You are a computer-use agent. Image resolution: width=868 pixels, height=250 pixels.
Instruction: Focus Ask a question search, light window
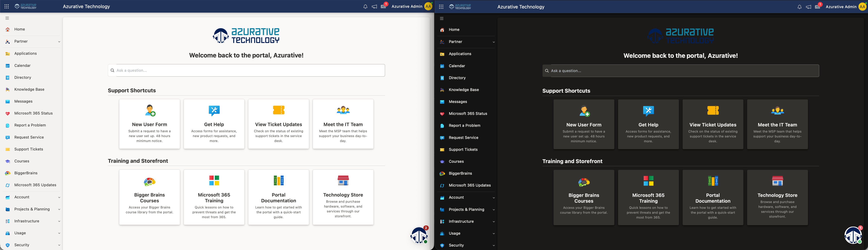coord(246,70)
